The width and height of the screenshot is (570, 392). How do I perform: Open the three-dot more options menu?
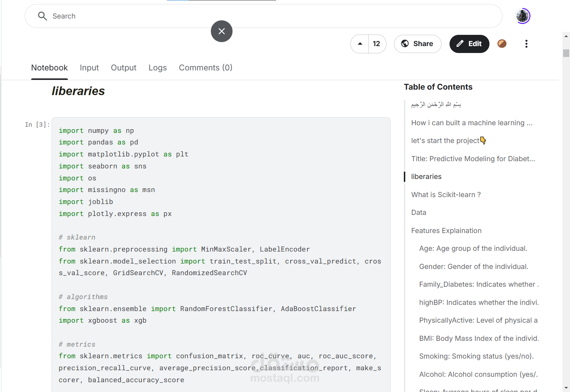pos(526,44)
